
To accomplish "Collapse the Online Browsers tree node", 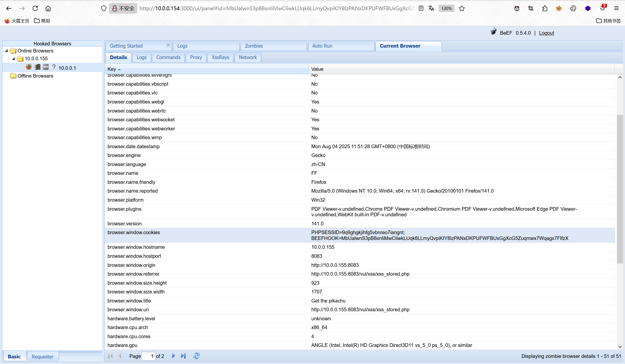I will [6, 51].
